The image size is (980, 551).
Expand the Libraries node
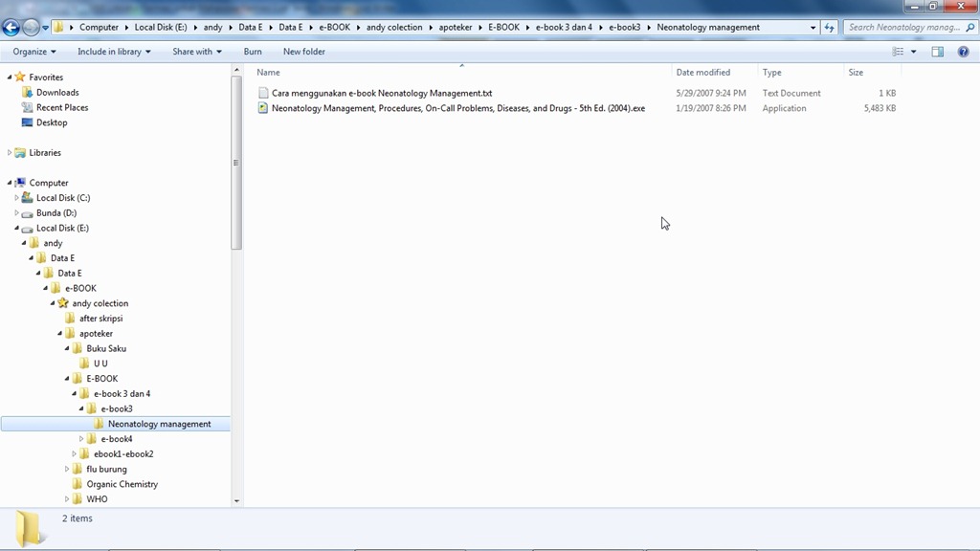[x=10, y=152]
